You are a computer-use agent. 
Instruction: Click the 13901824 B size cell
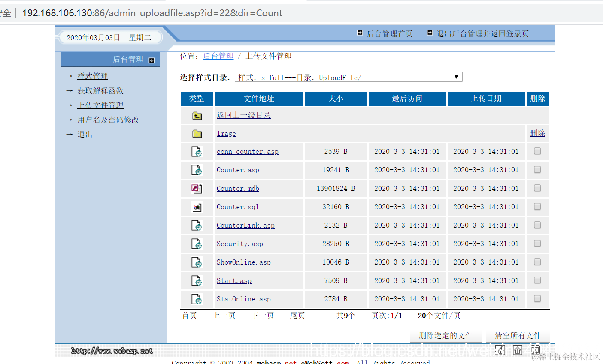pyautogui.click(x=336, y=189)
